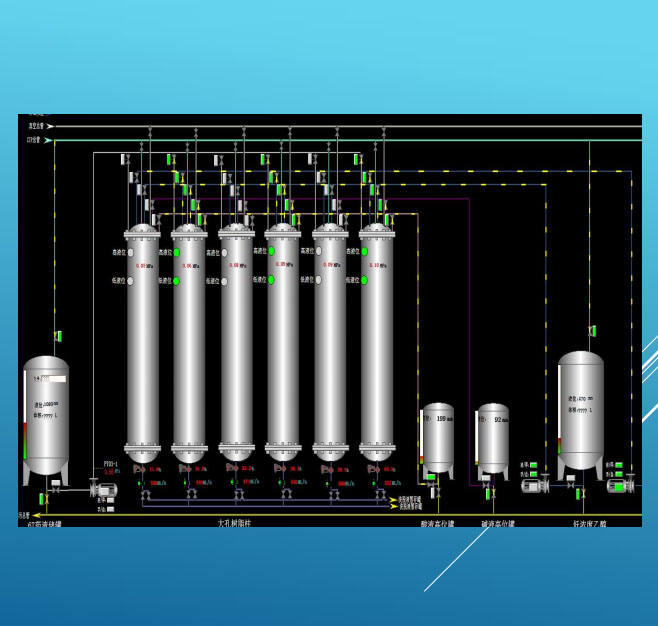This screenshot has height=626, width=658.
Task: Click the large right tank's vertical level bar
Action: [560, 410]
